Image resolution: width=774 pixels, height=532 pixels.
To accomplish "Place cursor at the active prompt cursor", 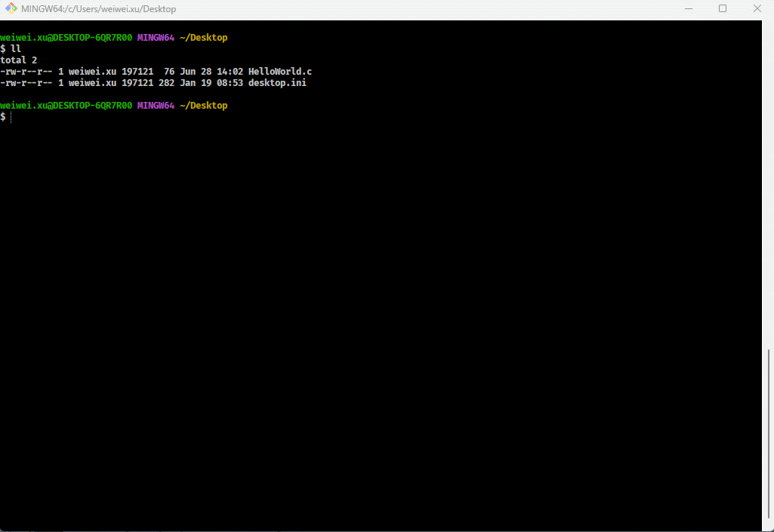I will pos(11,117).
